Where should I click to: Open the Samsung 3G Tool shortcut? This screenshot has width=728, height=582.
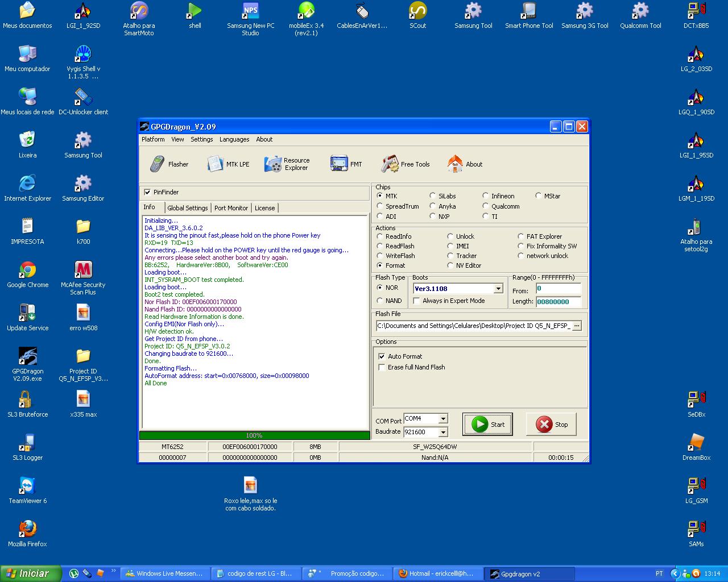(x=585, y=15)
